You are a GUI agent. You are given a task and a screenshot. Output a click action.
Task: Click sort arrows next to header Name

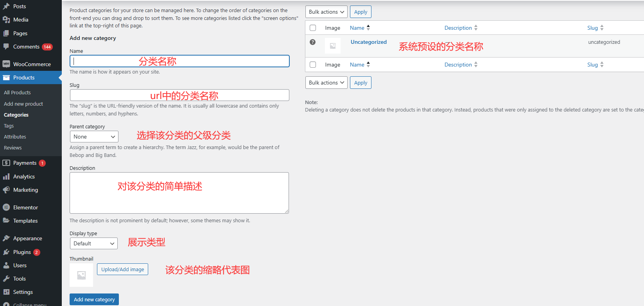(368, 28)
